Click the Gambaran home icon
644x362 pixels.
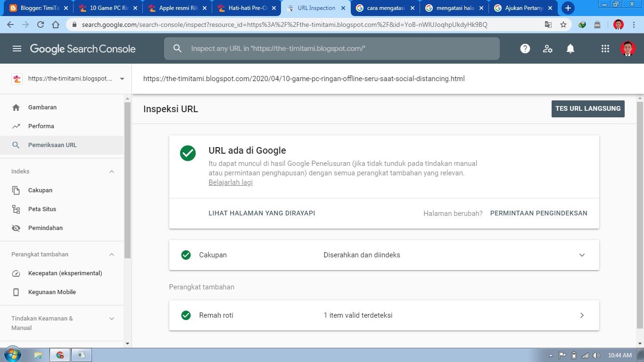point(16,107)
